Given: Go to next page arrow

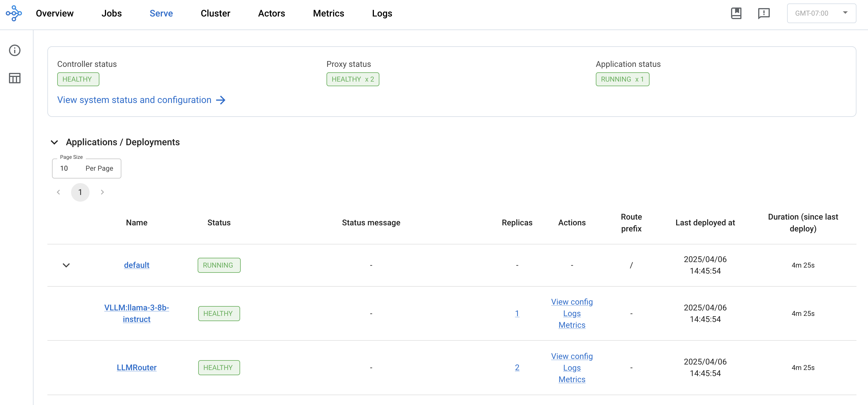Looking at the screenshot, I should click(x=102, y=192).
